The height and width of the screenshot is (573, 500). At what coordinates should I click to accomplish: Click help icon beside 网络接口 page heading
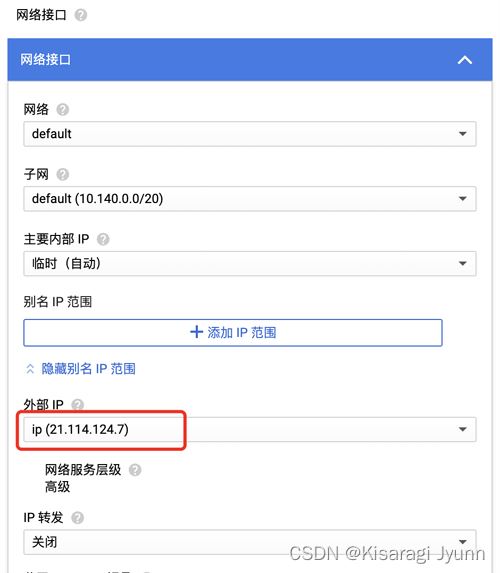[x=81, y=15]
